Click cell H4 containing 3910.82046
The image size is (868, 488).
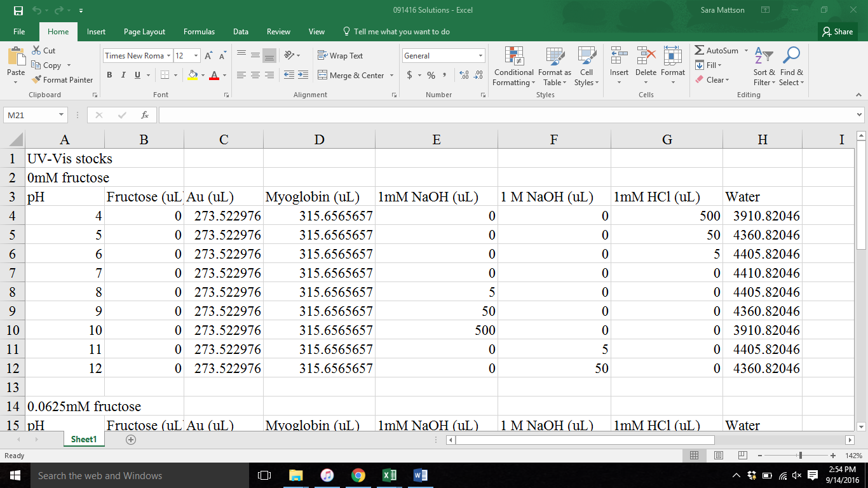point(762,216)
